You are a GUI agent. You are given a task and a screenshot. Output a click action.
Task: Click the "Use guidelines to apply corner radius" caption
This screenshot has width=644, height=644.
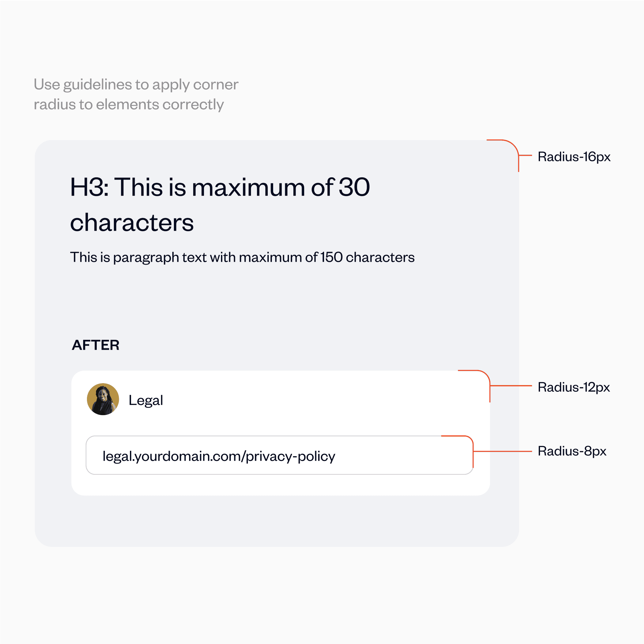pyautogui.click(x=136, y=94)
